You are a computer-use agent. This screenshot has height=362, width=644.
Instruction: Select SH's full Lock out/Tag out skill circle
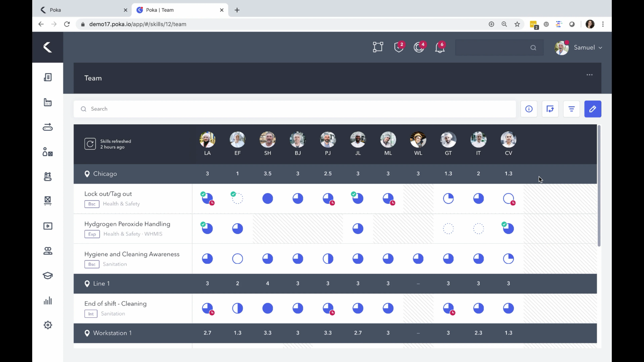point(267,199)
